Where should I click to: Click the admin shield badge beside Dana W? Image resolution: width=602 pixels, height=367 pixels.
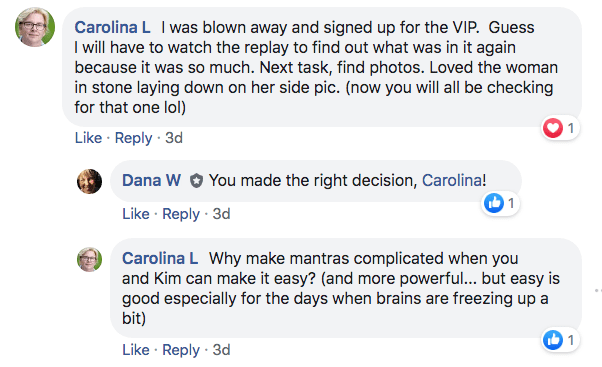point(196,180)
